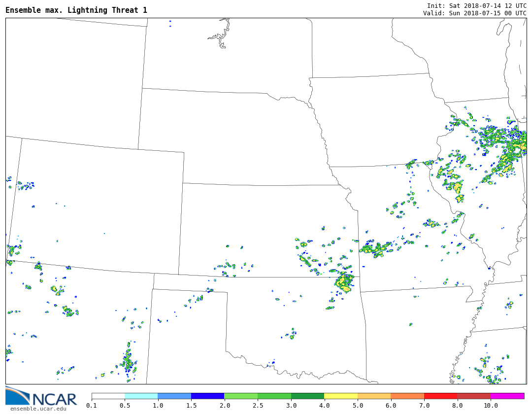Click the 5.0 colorbar tick label

pos(358,406)
